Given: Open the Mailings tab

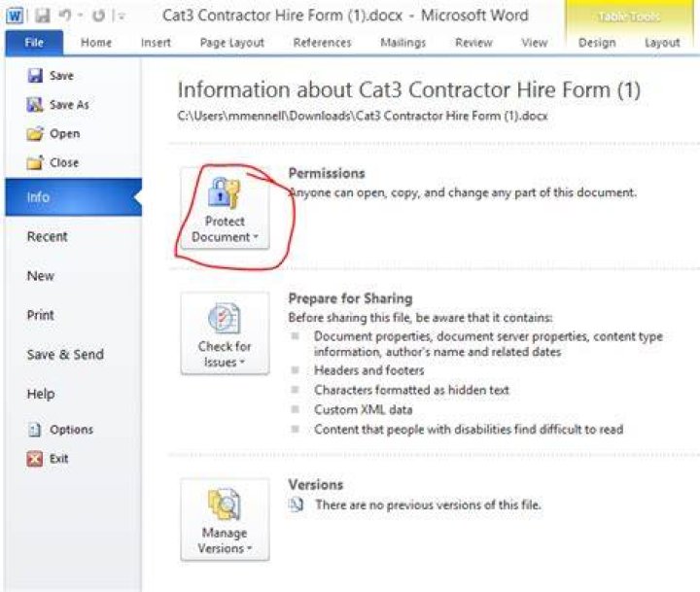Looking at the screenshot, I should click(x=403, y=43).
